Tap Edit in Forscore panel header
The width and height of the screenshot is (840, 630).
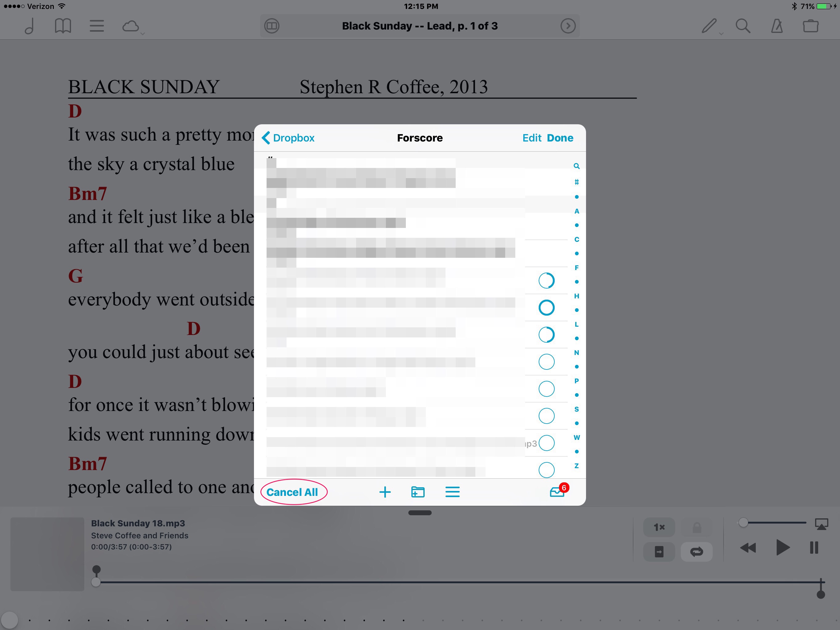pos(531,138)
